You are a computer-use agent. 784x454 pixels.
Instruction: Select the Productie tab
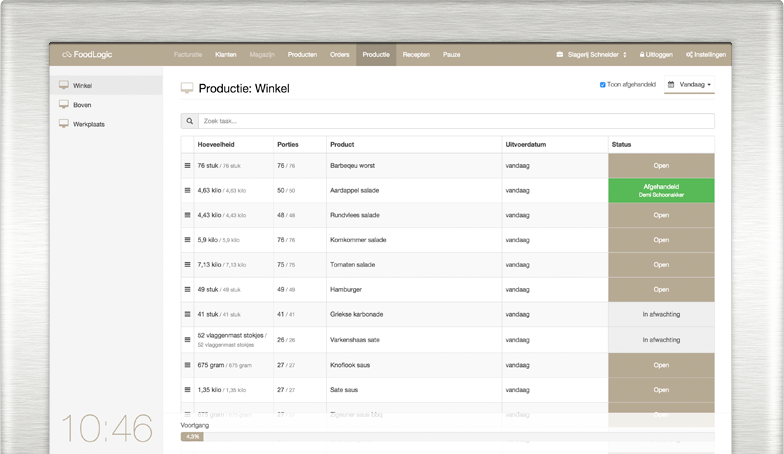pyautogui.click(x=376, y=54)
